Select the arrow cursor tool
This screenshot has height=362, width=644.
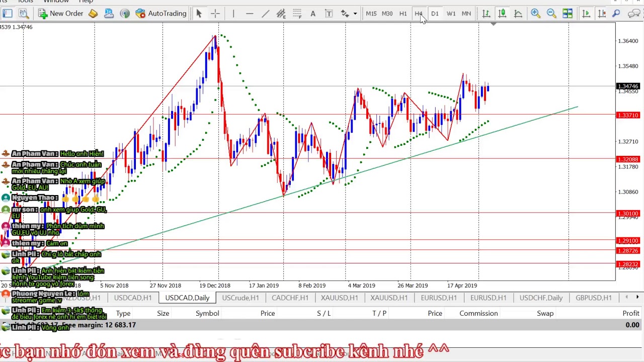click(x=199, y=14)
